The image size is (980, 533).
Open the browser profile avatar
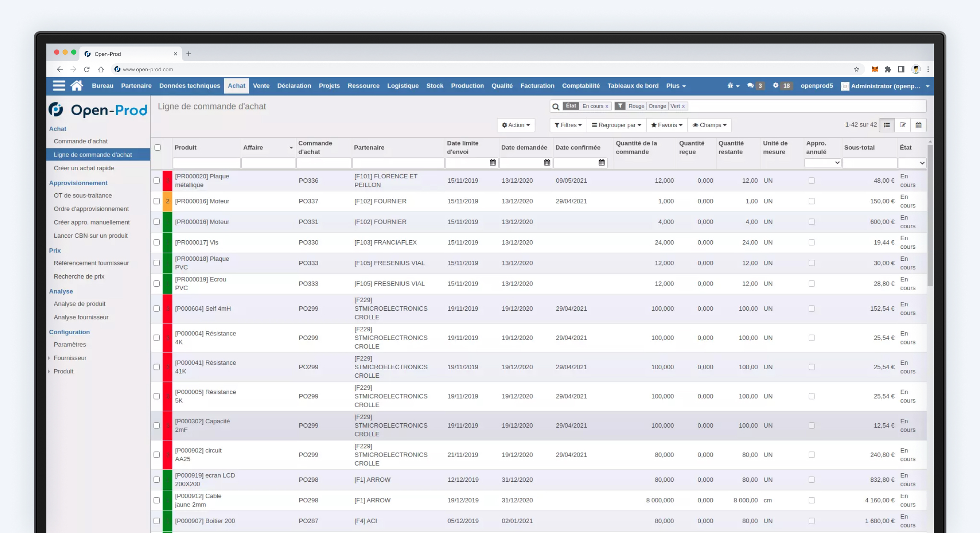916,69
